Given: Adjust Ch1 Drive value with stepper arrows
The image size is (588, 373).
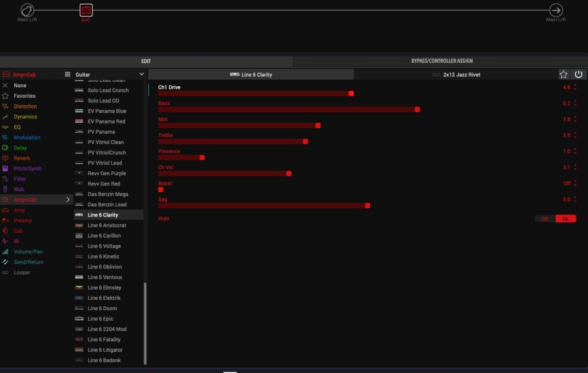Looking at the screenshot, I should coord(575,87).
